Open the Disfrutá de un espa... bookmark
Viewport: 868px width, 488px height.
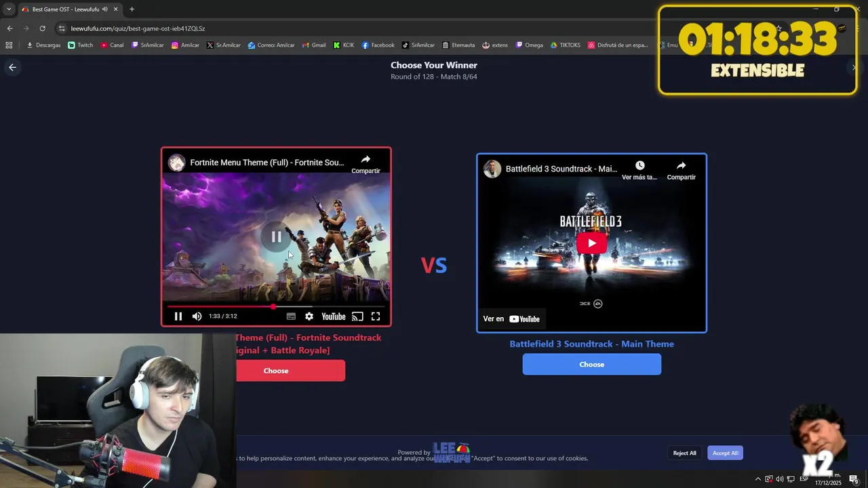[618, 45]
